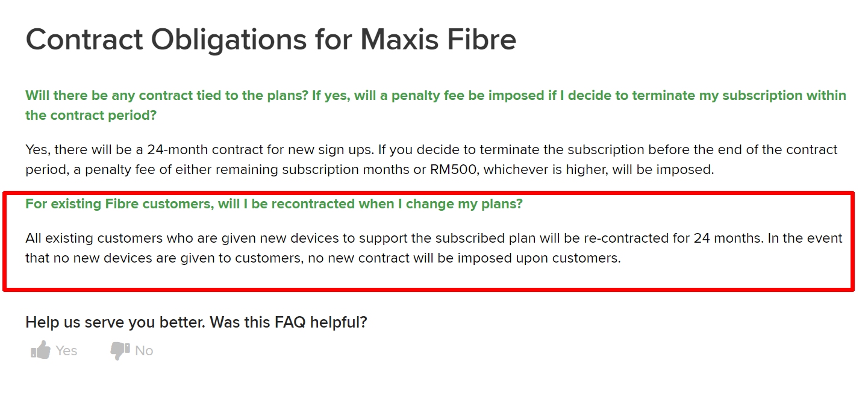The width and height of the screenshot is (868, 395).
Task: Click "re-contracted" in the second answer
Action: tap(623, 238)
